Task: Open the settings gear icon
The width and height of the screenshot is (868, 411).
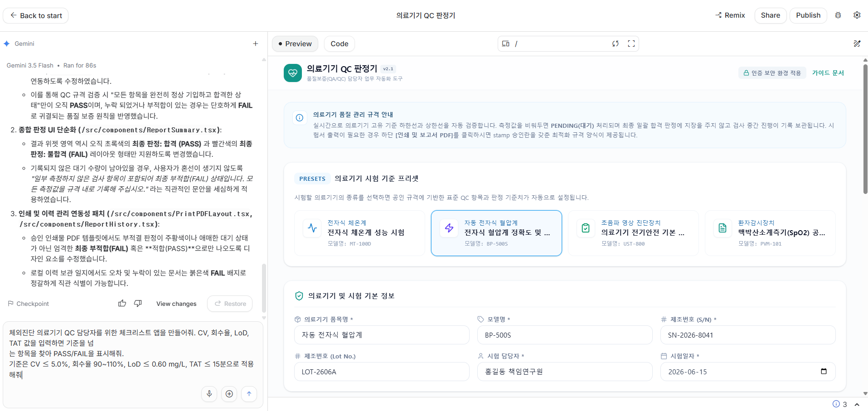Action: pos(857,15)
